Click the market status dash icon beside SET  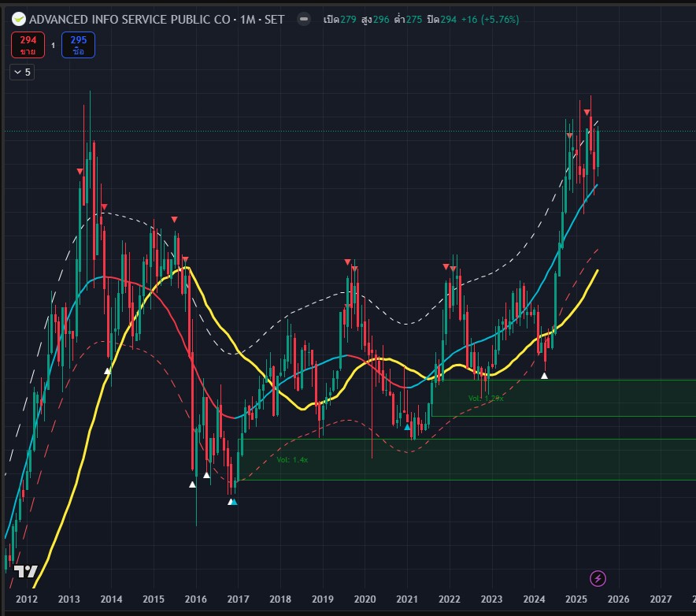click(304, 19)
